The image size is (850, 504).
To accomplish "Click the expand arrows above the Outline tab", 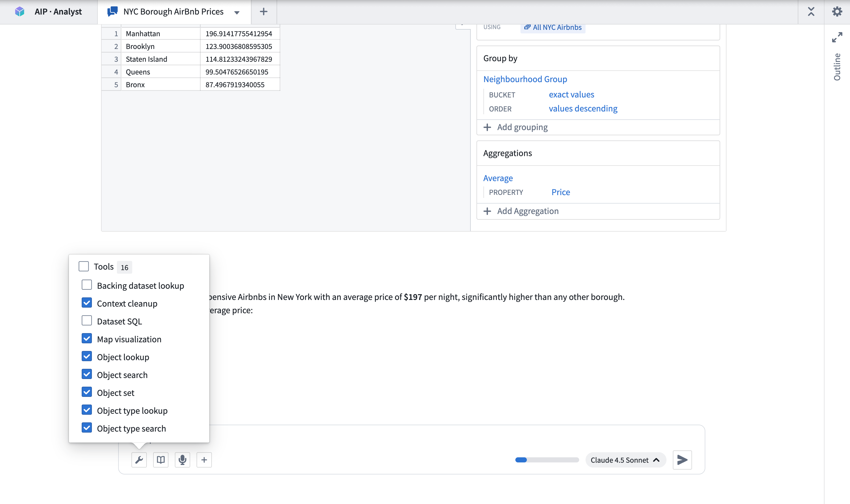I will (x=838, y=37).
